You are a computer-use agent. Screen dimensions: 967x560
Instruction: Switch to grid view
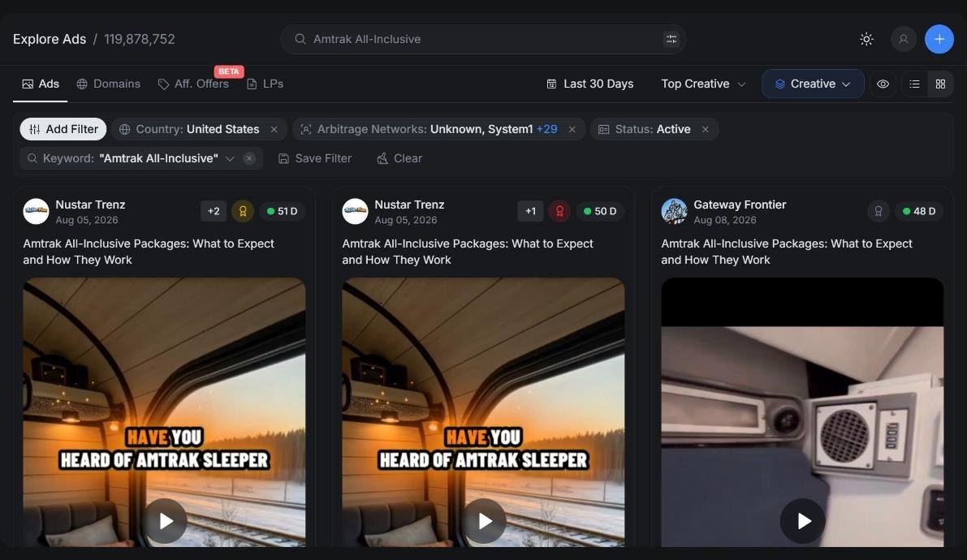click(940, 84)
